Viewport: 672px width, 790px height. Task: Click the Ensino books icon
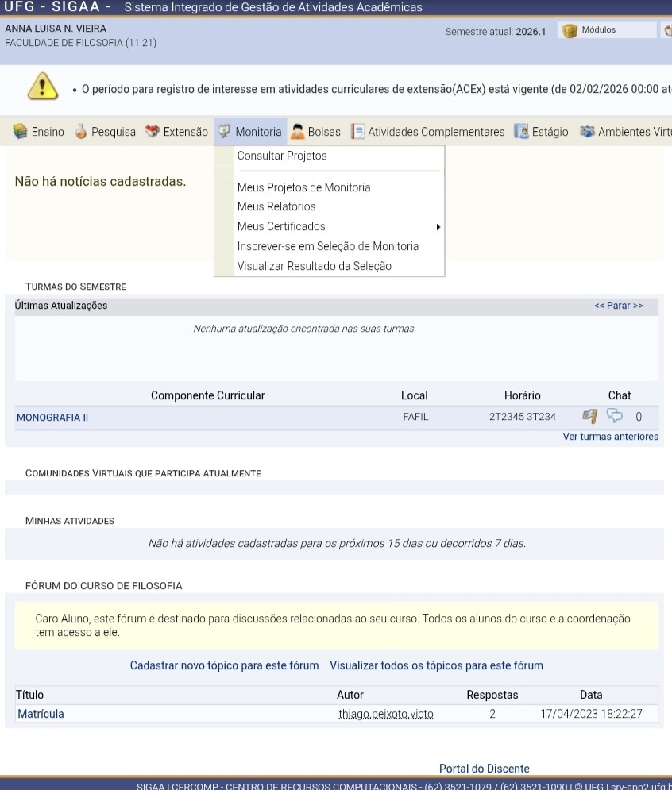(20, 132)
